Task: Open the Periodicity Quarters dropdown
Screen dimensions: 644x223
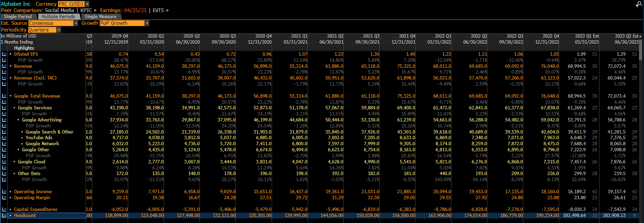Action: click(59, 30)
